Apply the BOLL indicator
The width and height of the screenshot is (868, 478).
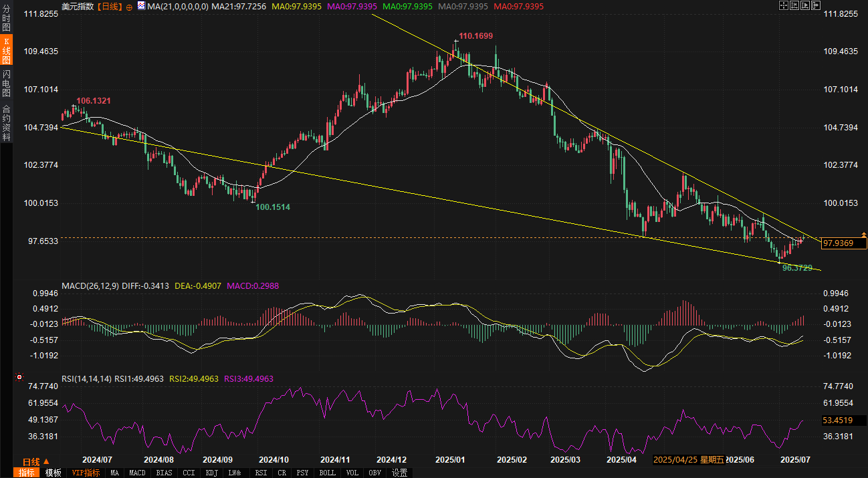[x=328, y=473]
